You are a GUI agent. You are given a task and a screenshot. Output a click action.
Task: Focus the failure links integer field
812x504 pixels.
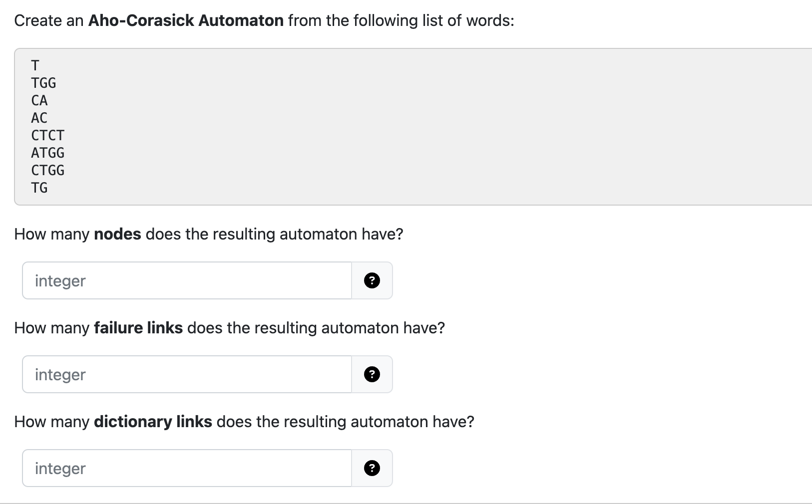pos(187,374)
